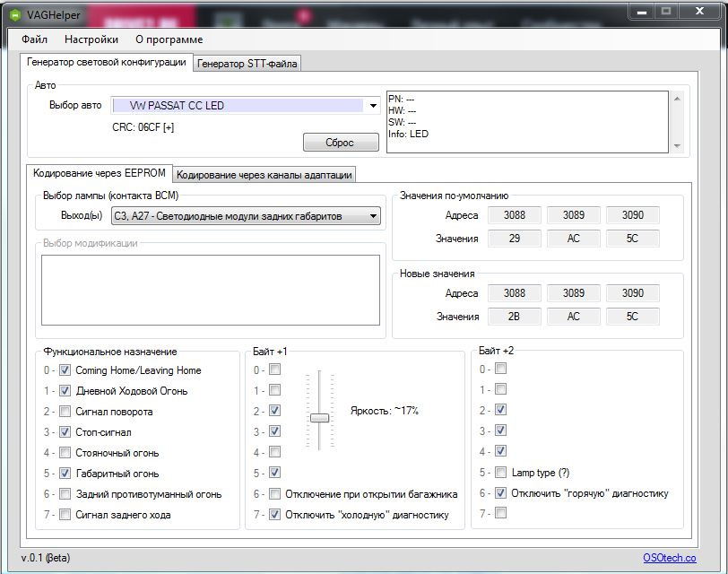Close the VAGHelper window
Image resolution: width=728 pixels, height=574 pixels.
(x=696, y=12)
